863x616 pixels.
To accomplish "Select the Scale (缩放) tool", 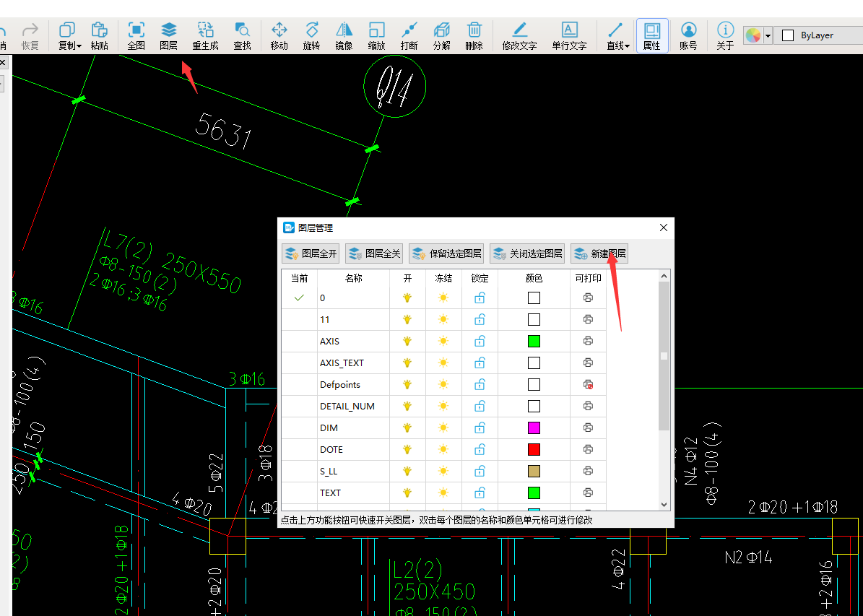I will (376, 36).
